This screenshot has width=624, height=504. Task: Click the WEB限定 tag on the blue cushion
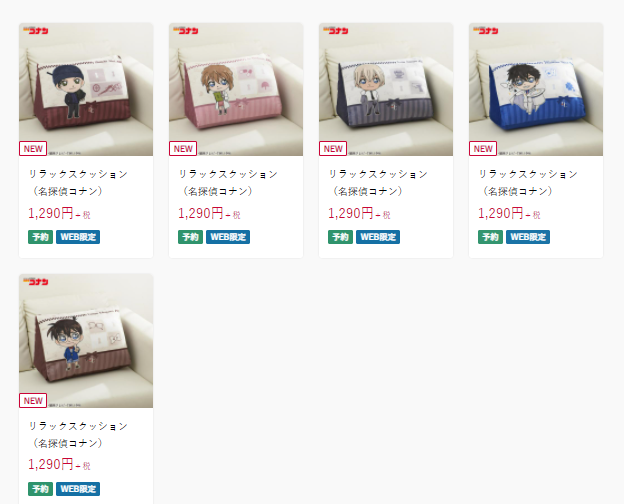tap(528, 237)
